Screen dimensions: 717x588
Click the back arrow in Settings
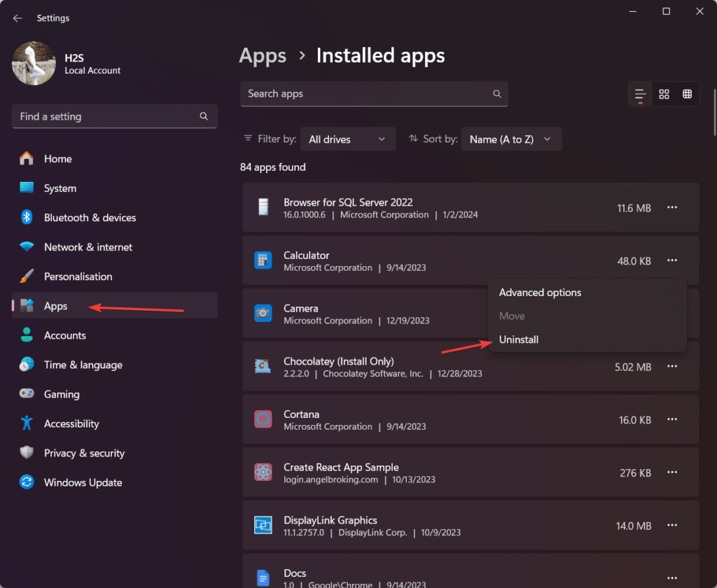[x=18, y=18]
